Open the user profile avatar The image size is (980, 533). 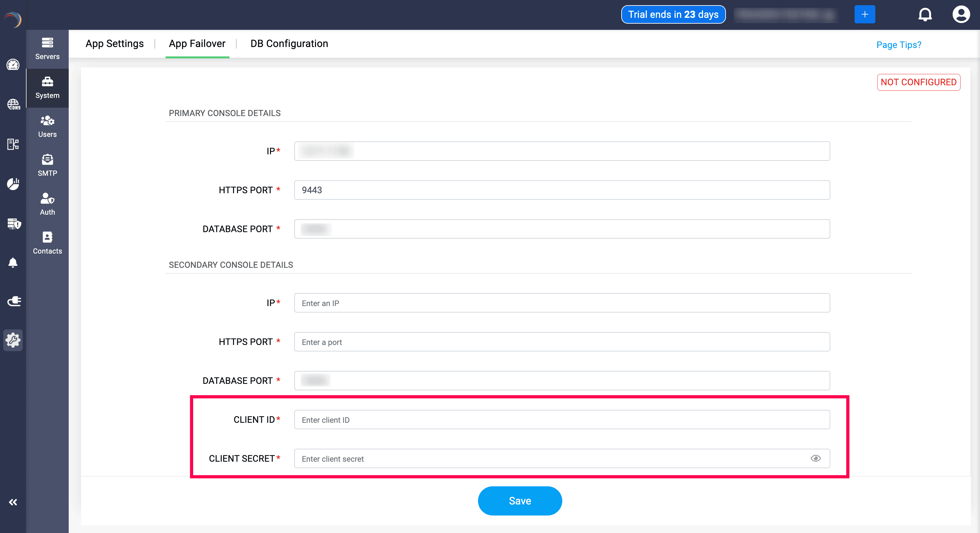[x=961, y=15]
